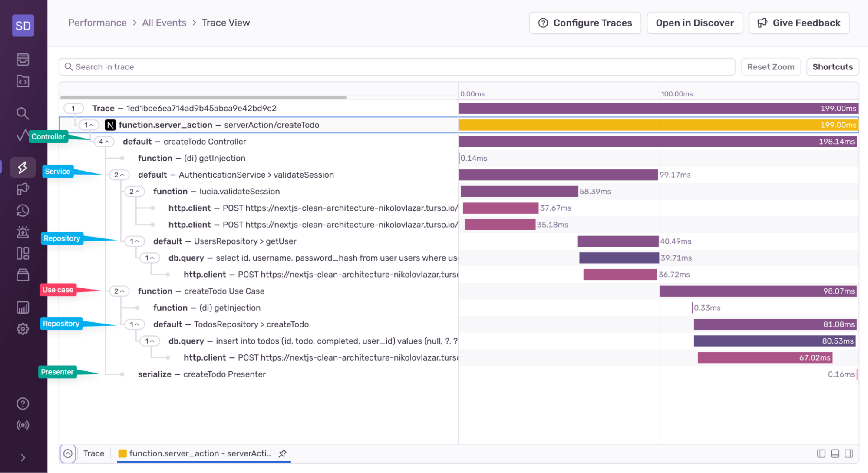Pin the serverAction span tab
868x473 pixels.
[283, 453]
